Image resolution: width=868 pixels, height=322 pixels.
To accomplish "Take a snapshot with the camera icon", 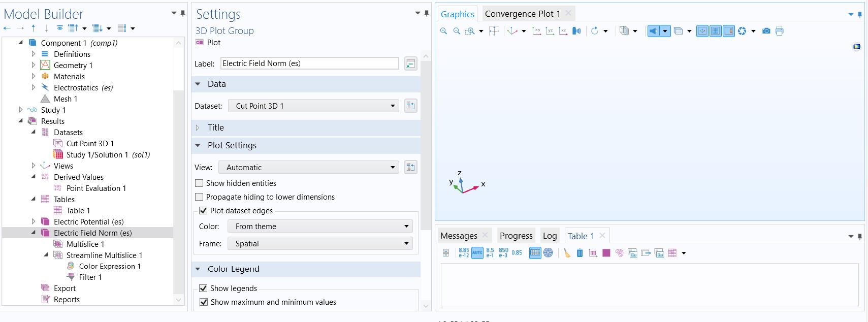I will pos(766,31).
